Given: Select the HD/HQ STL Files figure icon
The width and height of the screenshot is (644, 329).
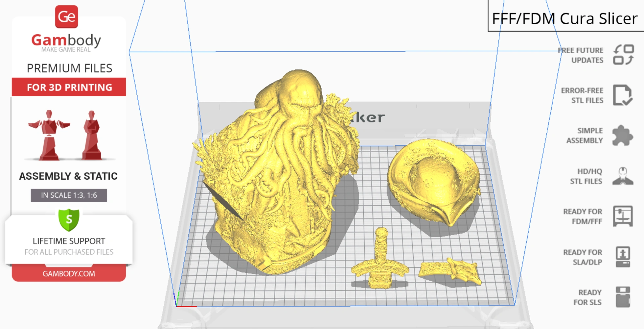Looking at the screenshot, I should [623, 176].
